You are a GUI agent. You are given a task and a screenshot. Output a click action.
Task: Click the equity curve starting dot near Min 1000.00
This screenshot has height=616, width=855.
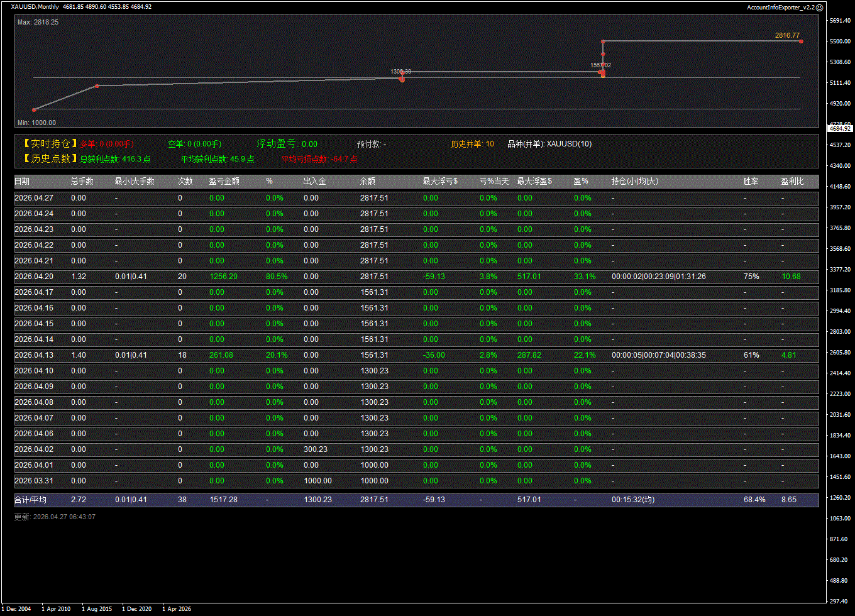click(34, 110)
